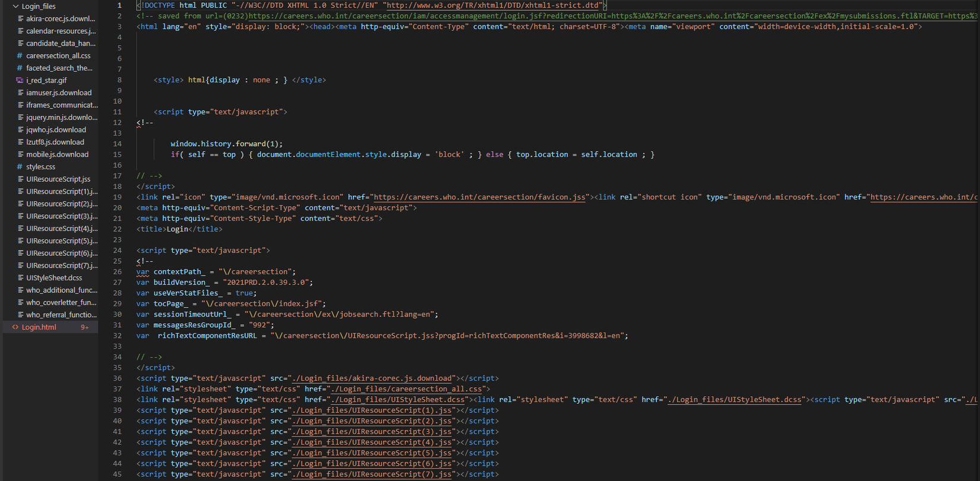Click the file icon beside who_coverletter_fun...
980x481 pixels.
click(x=21, y=303)
